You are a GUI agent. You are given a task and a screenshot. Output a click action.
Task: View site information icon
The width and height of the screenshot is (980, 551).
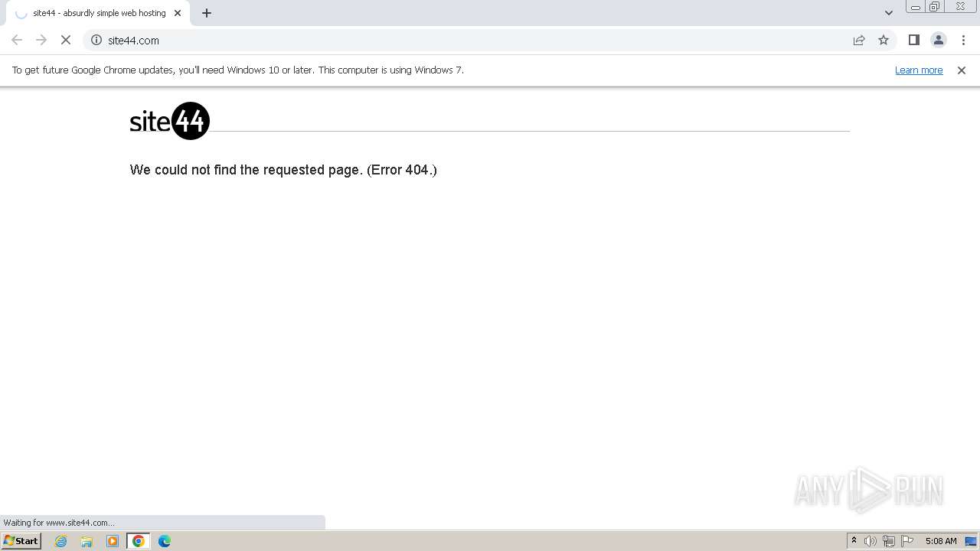(x=96, y=40)
